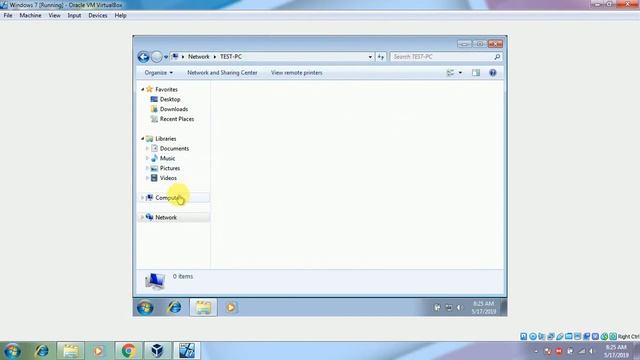Collapse the Favorites group
This screenshot has width=640, height=360.
coord(142,89)
